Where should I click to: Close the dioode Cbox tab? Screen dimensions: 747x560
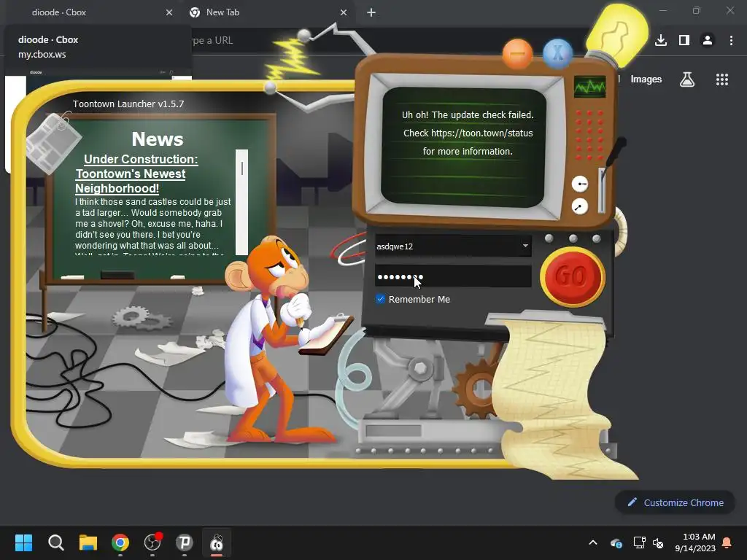pyautogui.click(x=169, y=12)
